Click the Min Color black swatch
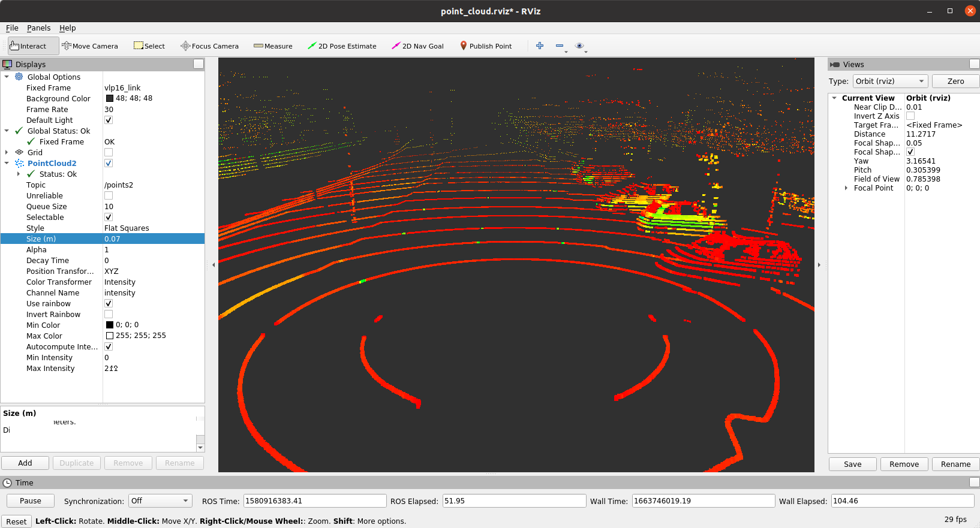This screenshot has height=528, width=980. (x=110, y=325)
